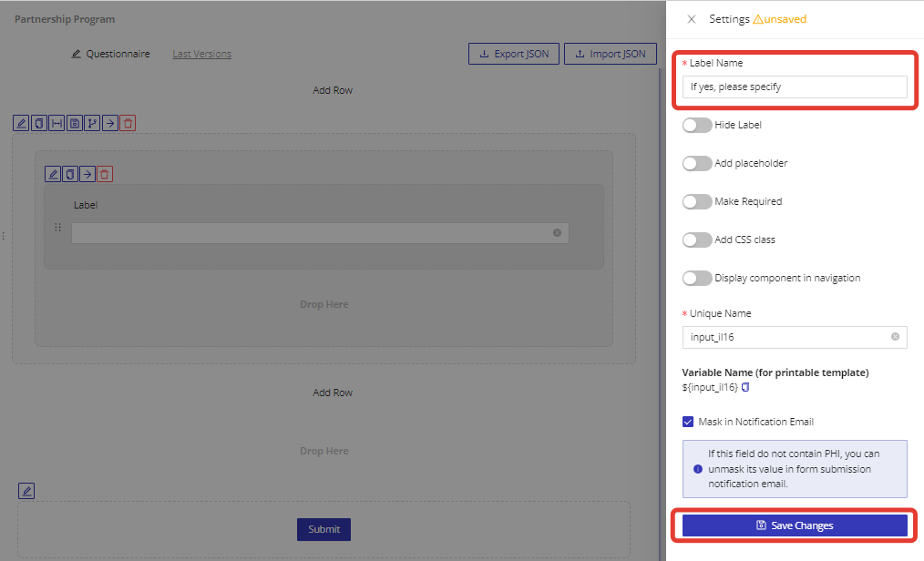Close the Settings panel
Viewport: 924px width, 561px height.
click(x=692, y=19)
